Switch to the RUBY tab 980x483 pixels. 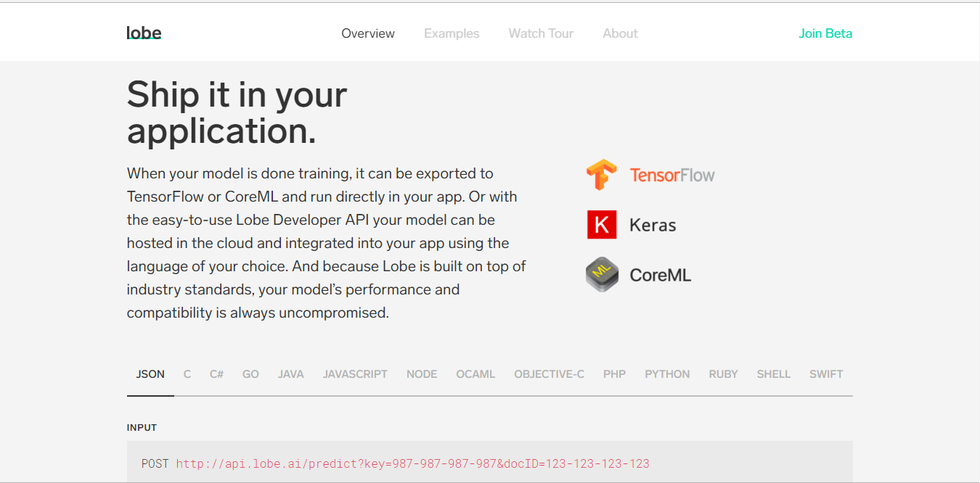[723, 374]
